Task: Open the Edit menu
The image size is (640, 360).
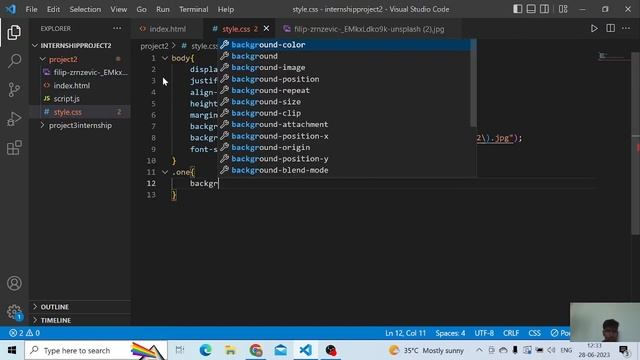Action: click(53, 9)
